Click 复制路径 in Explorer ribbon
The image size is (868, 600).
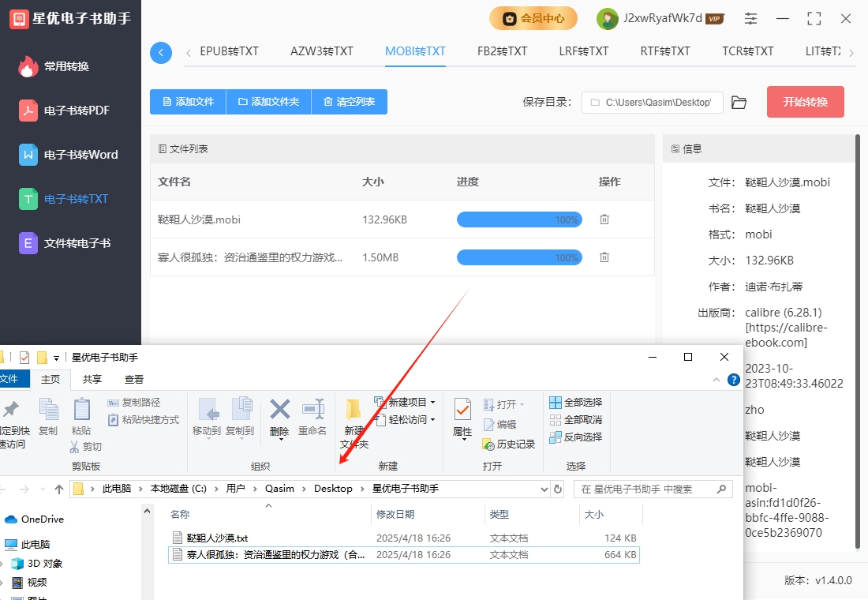(134, 403)
